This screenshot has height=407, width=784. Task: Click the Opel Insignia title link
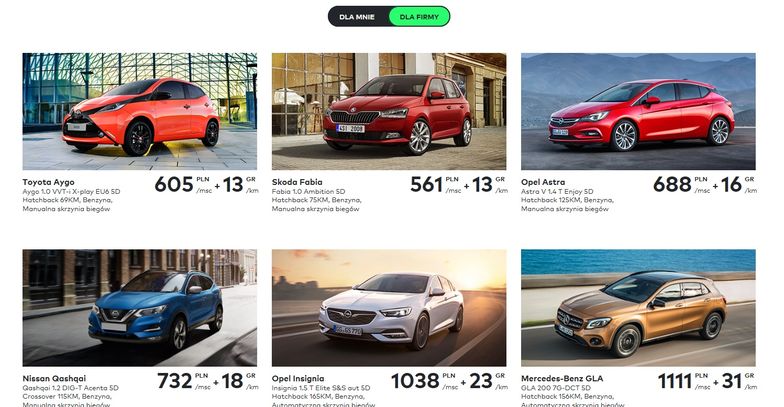click(x=298, y=378)
